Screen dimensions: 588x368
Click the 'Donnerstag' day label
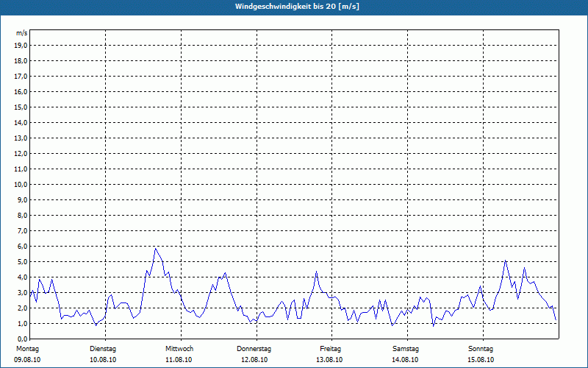pos(254,349)
